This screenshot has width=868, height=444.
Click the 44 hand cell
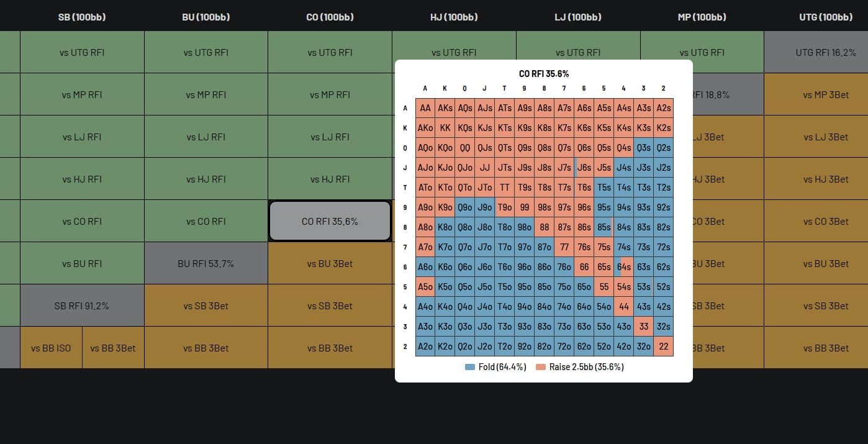pos(623,306)
